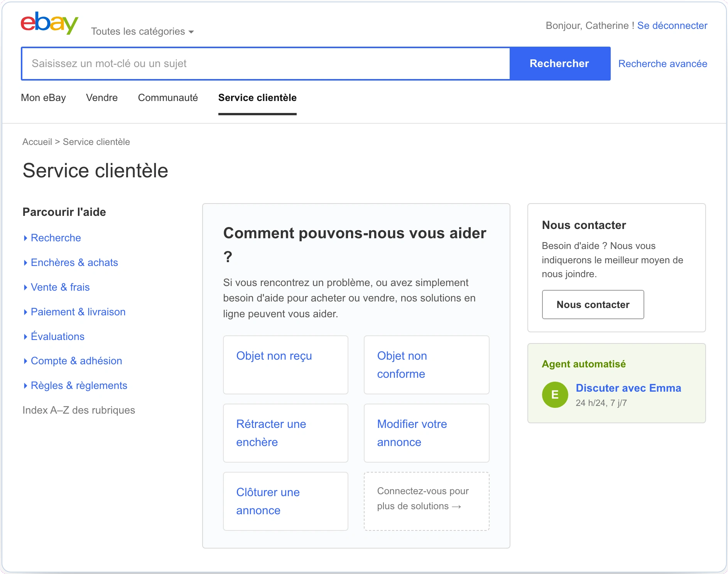Open the Recherche help link
Image resolution: width=728 pixels, height=574 pixels.
(56, 238)
